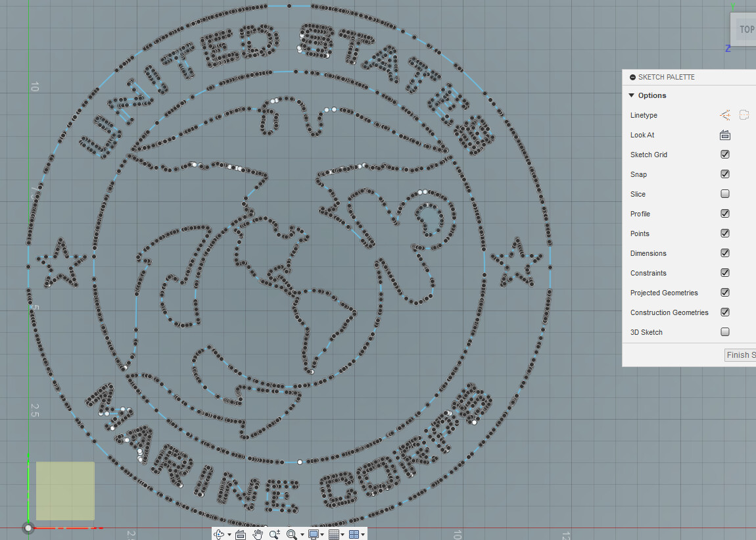This screenshot has height=540, width=756.
Task: Uncheck the Construction Geometries checkbox
Action: tap(725, 312)
